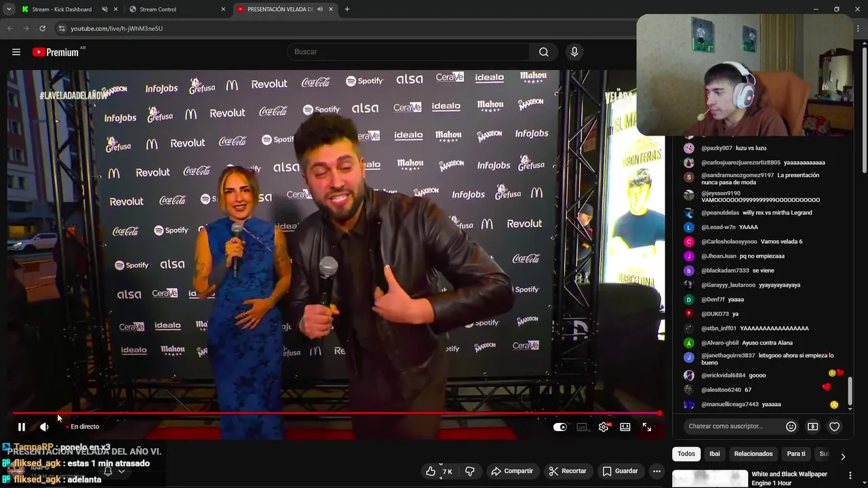Click chat user @pazky007
This screenshot has height=488, width=868.
(x=717, y=148)
